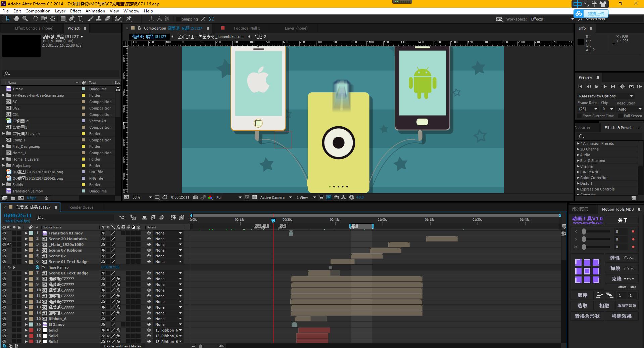
Task: Open the Animation menu
Action: 95,11
